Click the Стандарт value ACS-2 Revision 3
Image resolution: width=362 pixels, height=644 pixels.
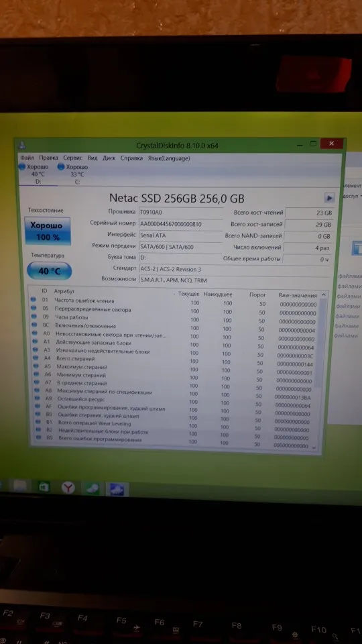[x=234, y=270]
